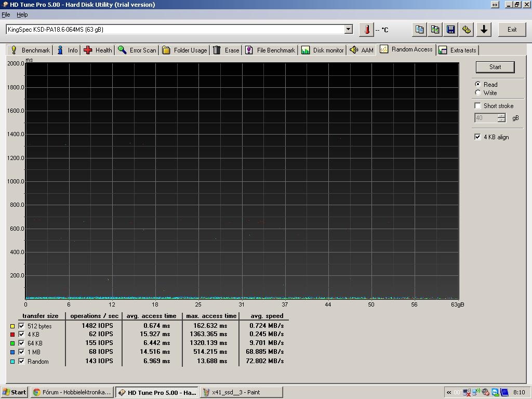
Task: Expand the KingSpec drive selection dropdown
Action: (x=349, y=30)
